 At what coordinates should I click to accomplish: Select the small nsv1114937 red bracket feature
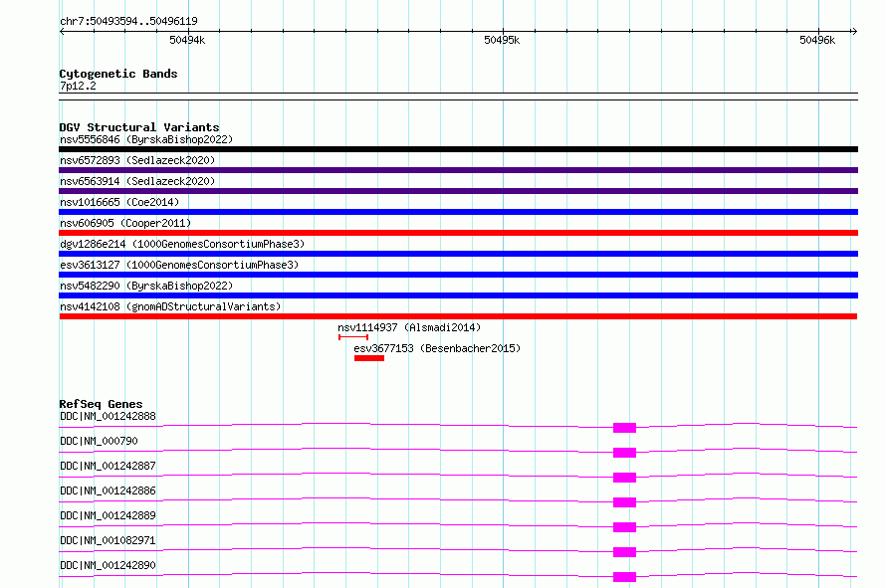[x=353, y=337]
